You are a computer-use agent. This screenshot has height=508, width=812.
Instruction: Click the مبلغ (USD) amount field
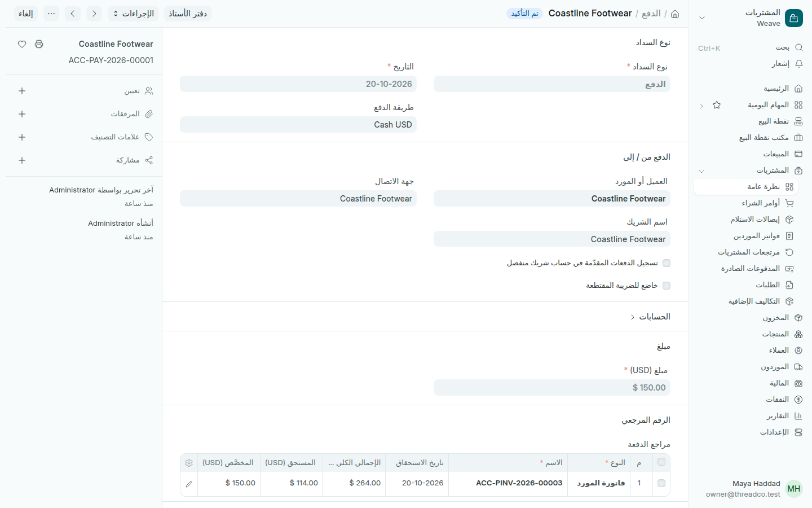tap(552, 388)
